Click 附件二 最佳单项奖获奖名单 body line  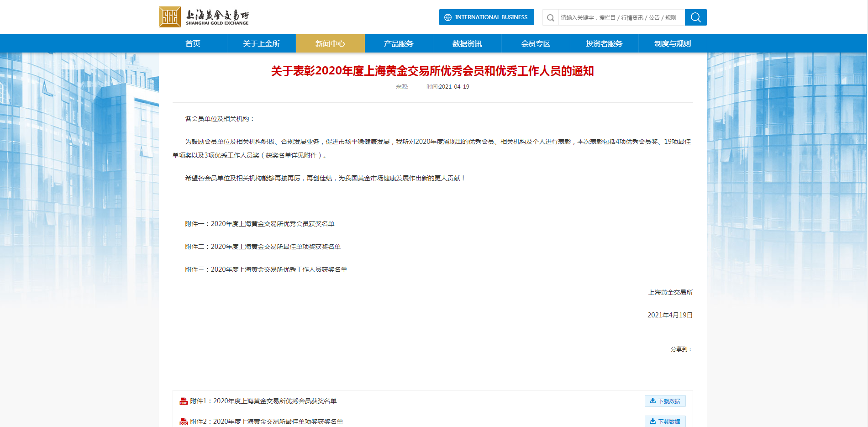[x=263, y=247]
